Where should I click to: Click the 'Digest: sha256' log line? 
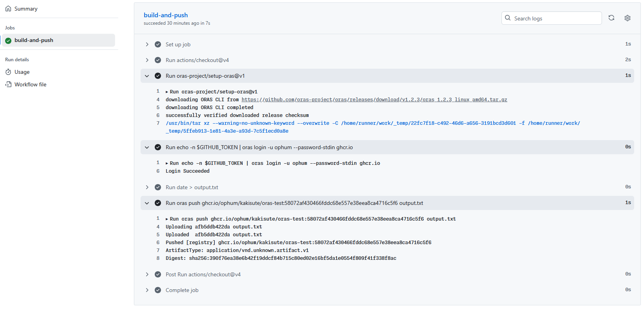point(281,258)
